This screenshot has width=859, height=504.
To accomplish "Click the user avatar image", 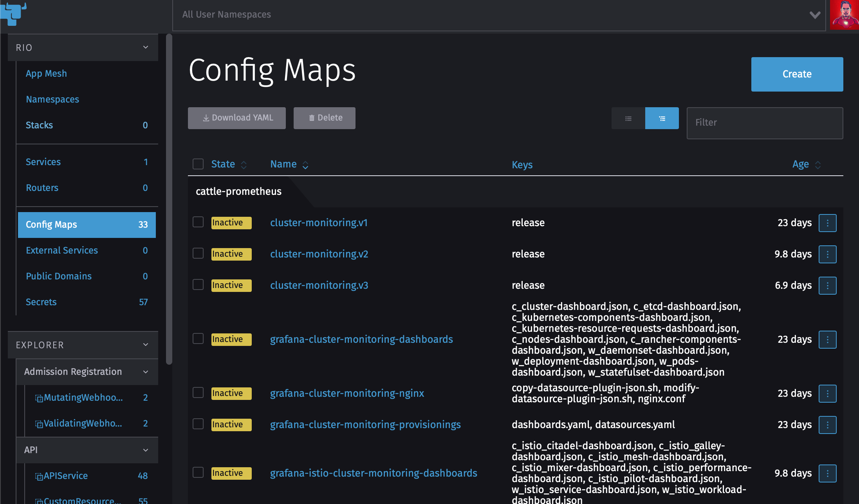I will click(x=845, y=15).
